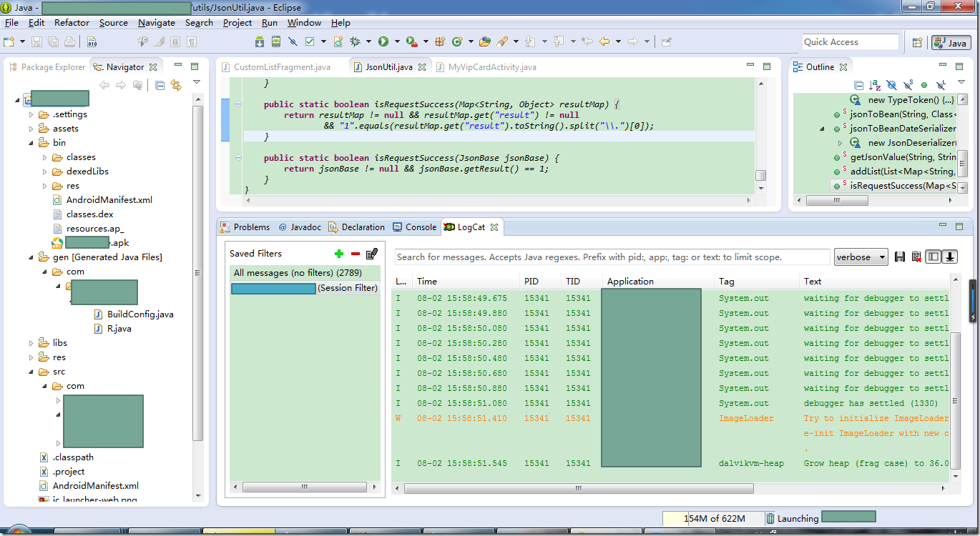Image resolution: width=980 pixels, height=536 pixels.
Task: Clear the LogCat log
Action: (x=916, y=257)
